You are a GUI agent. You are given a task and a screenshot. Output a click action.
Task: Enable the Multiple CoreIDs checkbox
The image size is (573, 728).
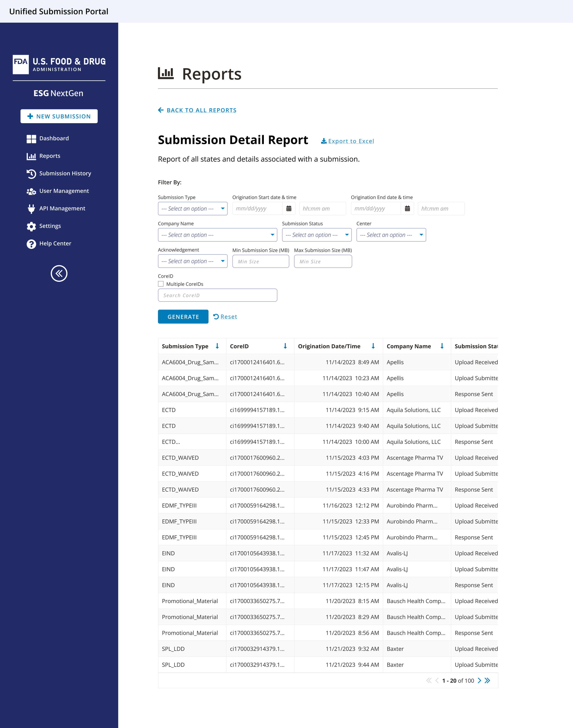[161, 284]
